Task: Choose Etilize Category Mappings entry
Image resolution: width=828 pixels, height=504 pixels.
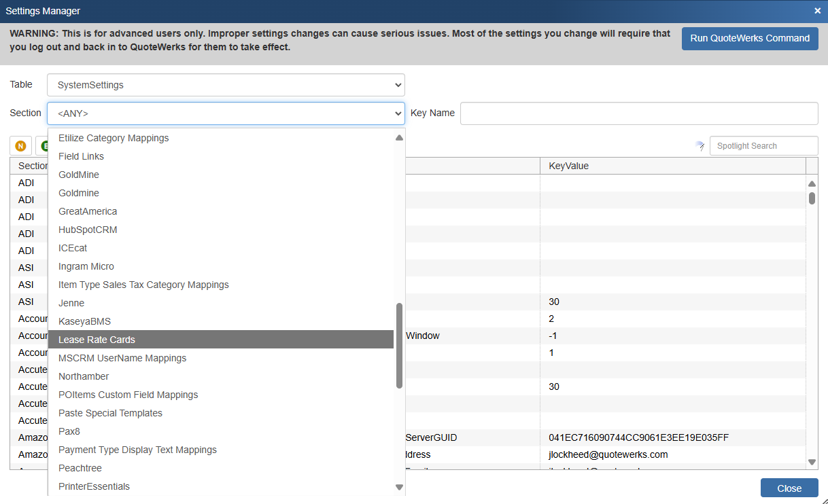Action: click(114, 138)
